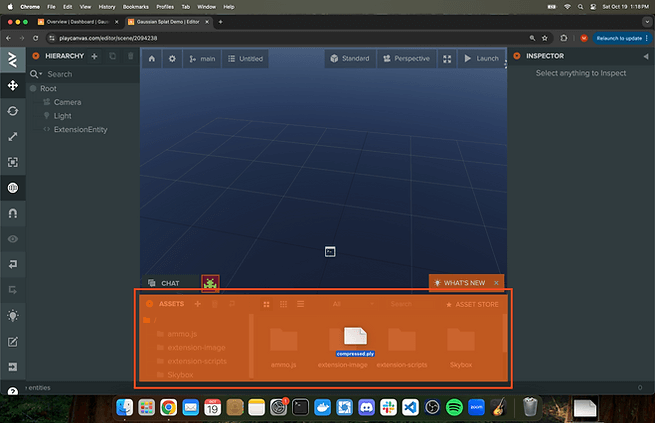This screenshot has height=423, width=655.
Task: Click the home icon in viewport toolbar
Action: [x=151, y=59]
